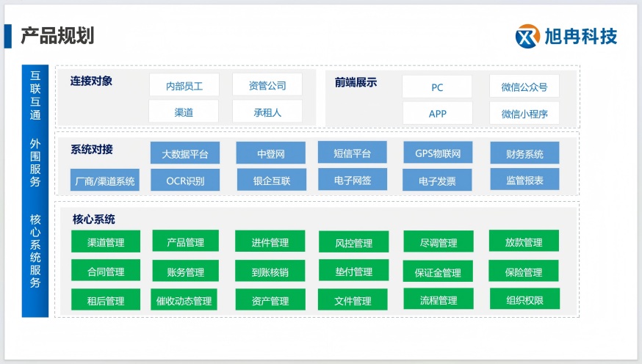
Task: Click the 产品规划 slide title
Action: [57, 34]
